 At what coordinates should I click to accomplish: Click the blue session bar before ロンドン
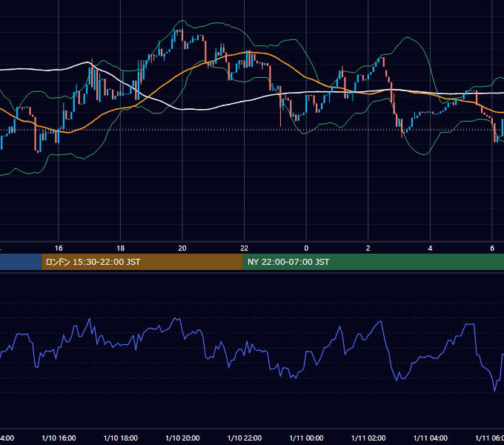(x=21, y=262)
